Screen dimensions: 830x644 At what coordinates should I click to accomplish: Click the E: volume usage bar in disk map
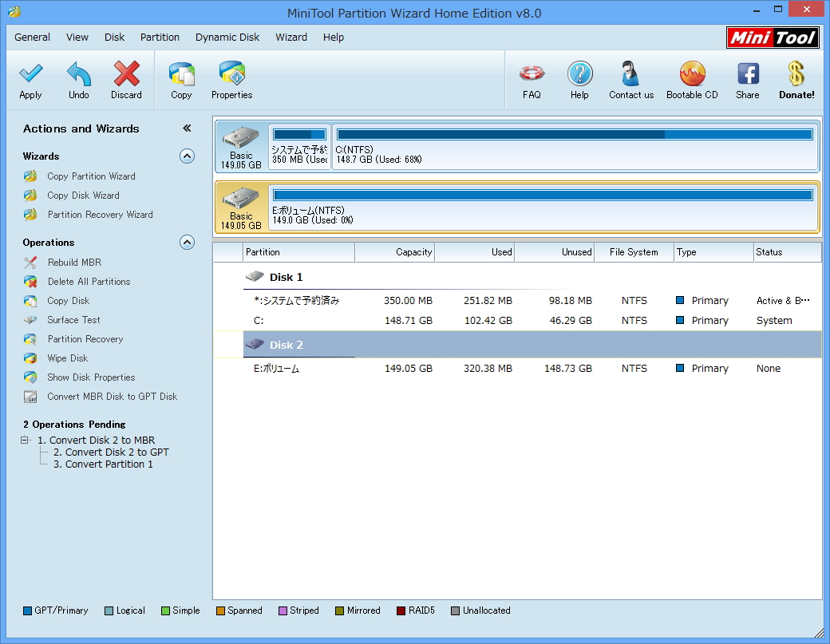543,196
